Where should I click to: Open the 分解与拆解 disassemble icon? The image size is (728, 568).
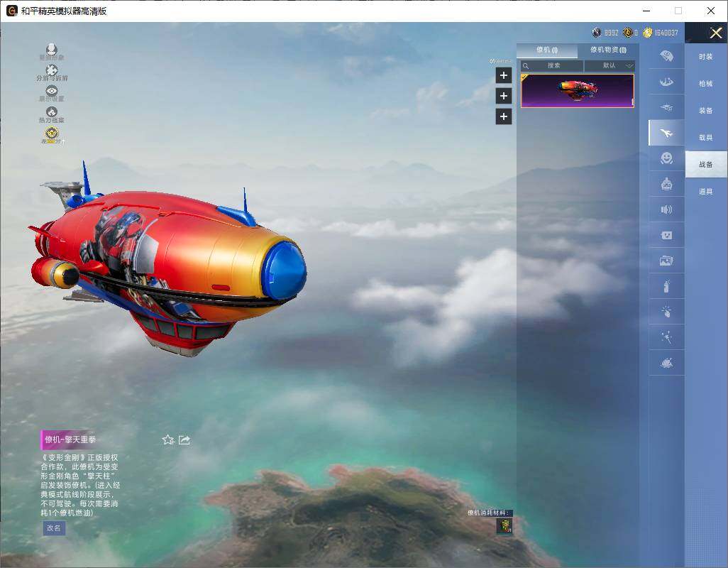52,70
